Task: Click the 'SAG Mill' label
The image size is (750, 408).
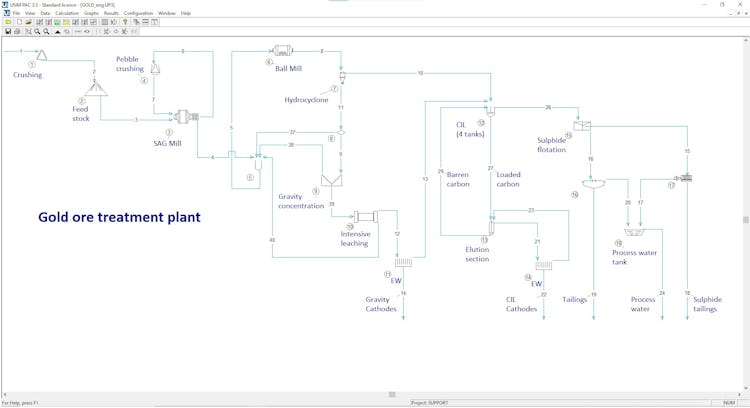Action: (x=167, y=143)
